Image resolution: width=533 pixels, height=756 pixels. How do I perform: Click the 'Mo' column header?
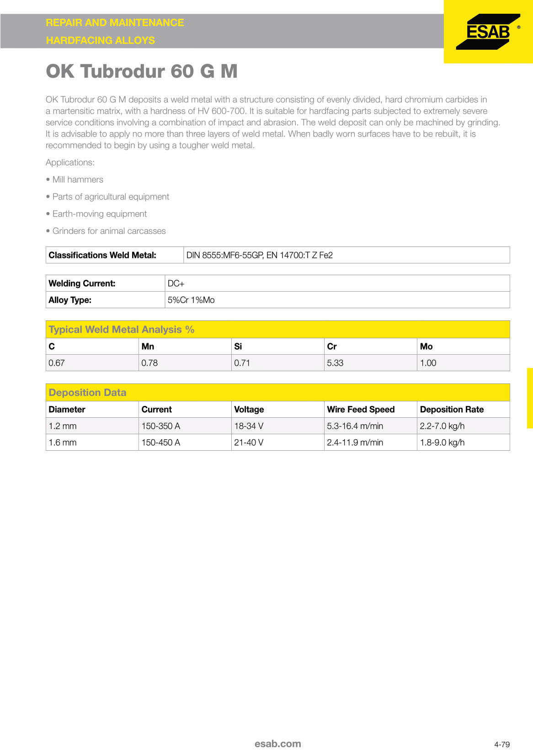(464, 346)
